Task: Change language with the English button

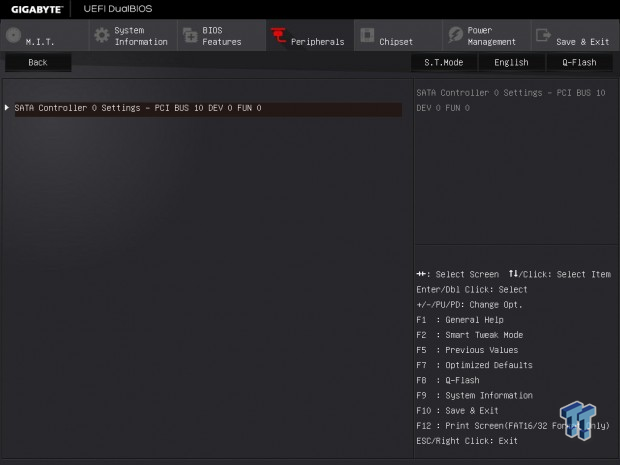Action: (x=511, y=62)
